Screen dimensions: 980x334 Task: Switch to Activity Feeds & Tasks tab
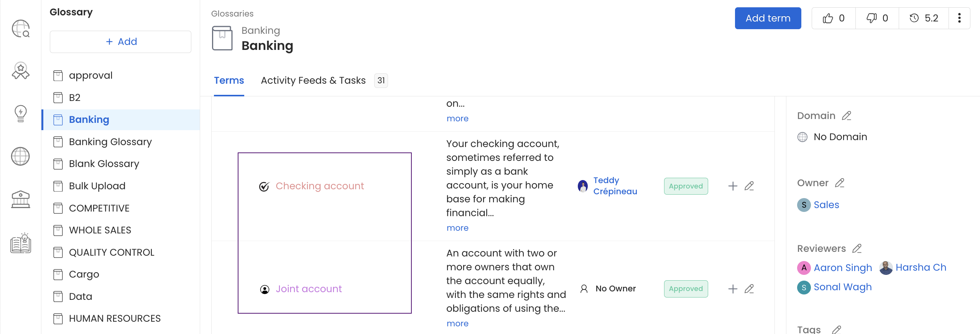(313, 81)
